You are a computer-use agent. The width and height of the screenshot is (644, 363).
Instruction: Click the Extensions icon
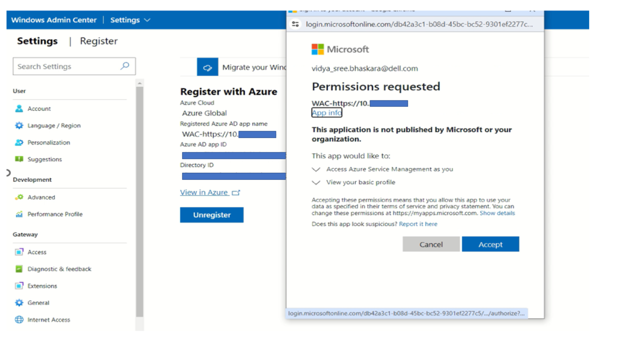coord(19,286)
